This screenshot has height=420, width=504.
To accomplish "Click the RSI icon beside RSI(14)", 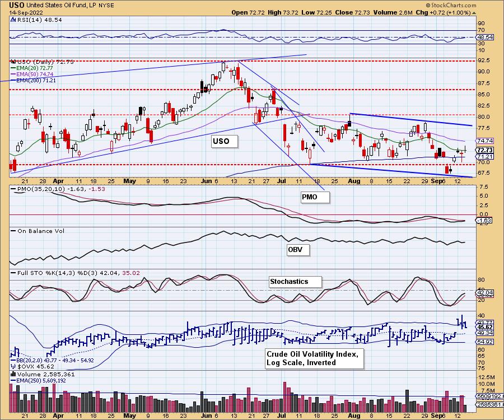I will click(x=13, y=20).
